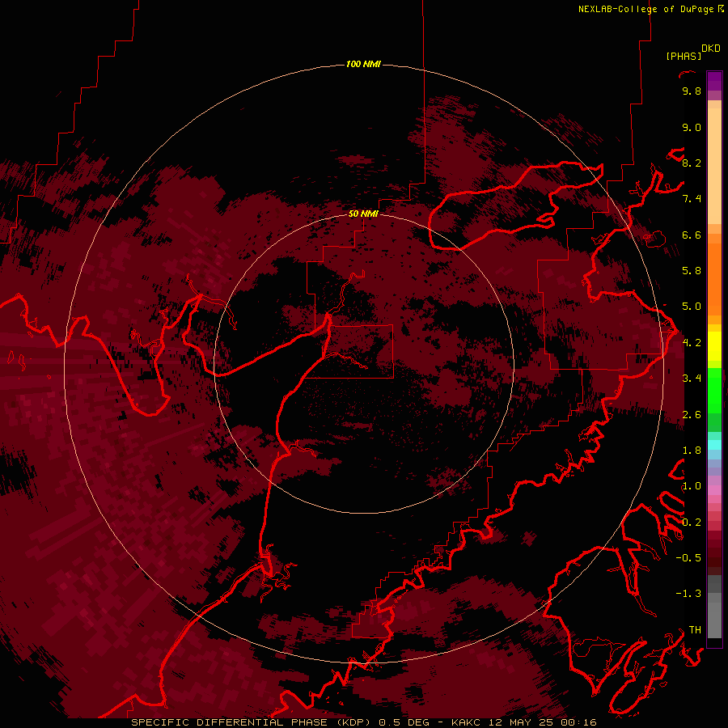Click the purple top segment of color bar
728x728 pixels.
(x=714, y=81)
